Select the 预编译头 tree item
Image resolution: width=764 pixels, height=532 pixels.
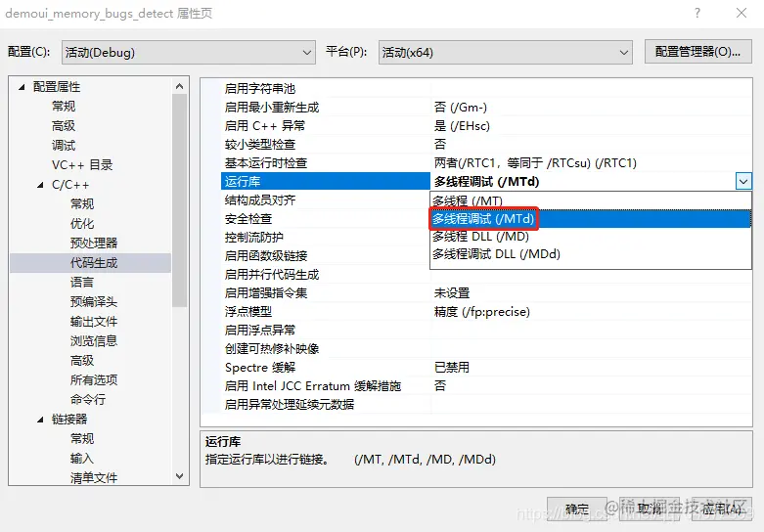(94, 302)
